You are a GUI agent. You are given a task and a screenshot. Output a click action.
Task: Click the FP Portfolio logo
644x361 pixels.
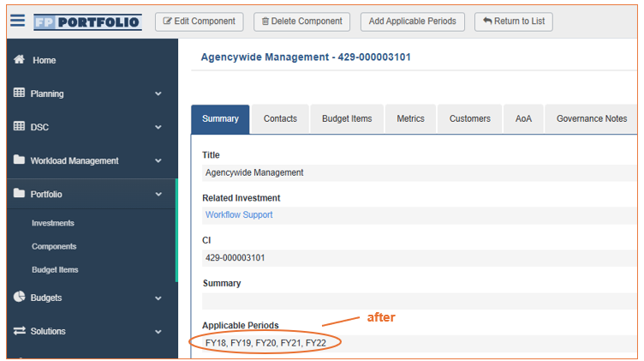click(x=88, y=21)
